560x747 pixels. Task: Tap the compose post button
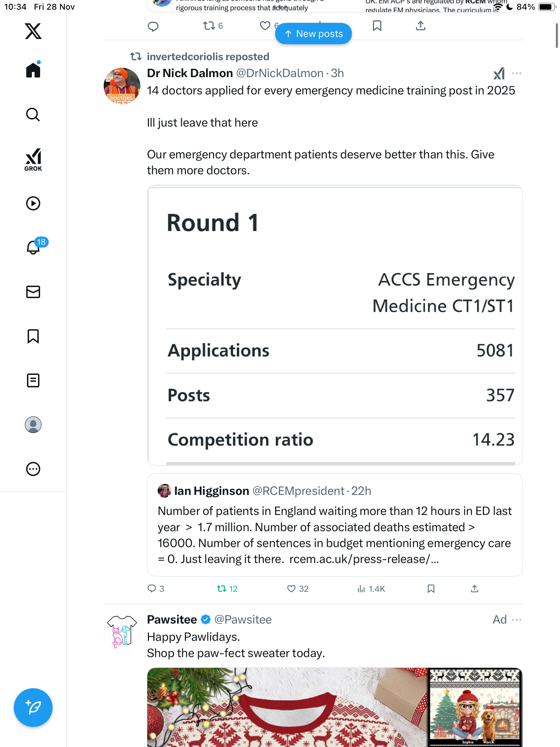tap(33, 708)
